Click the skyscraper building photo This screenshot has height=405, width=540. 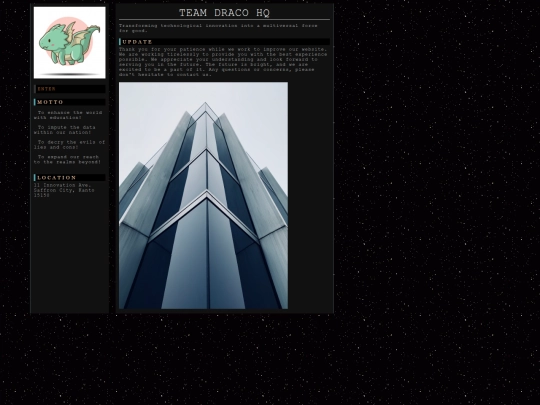[x=203, y=195]
